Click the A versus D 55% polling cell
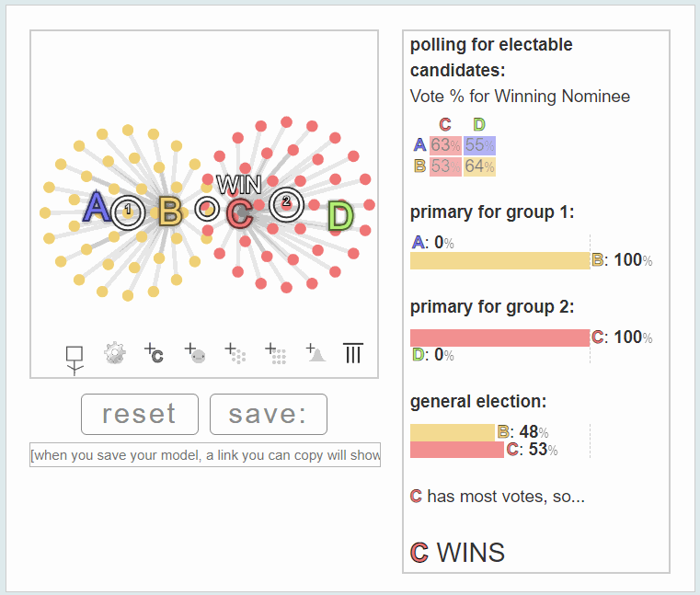Viewport: 700px width, 595px height. point(479,145)
